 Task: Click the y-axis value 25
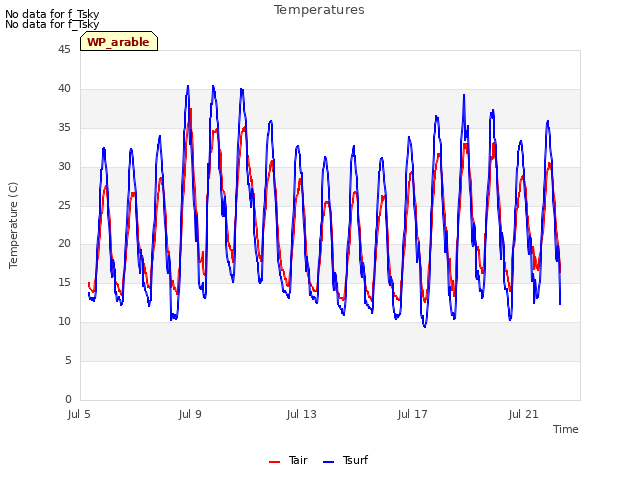[64, 205]
